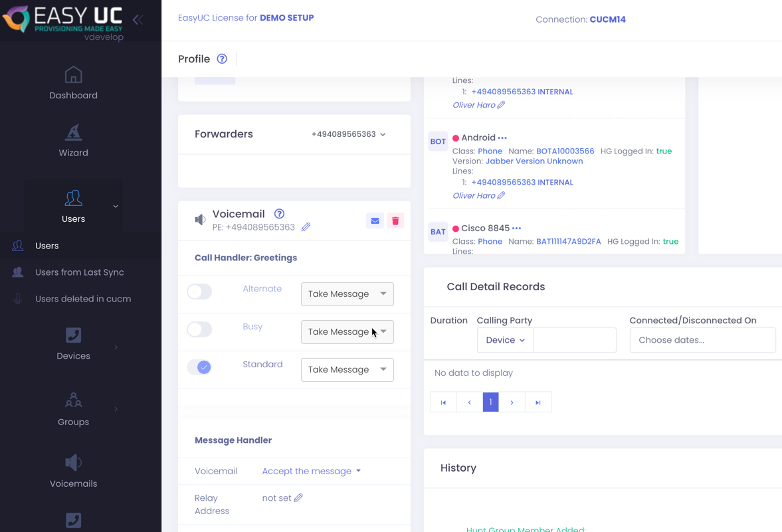The image size is (782, 532).
Task: Delete voicemail using red trash icon
Action: pyautogui.click(x=395, y=221)
